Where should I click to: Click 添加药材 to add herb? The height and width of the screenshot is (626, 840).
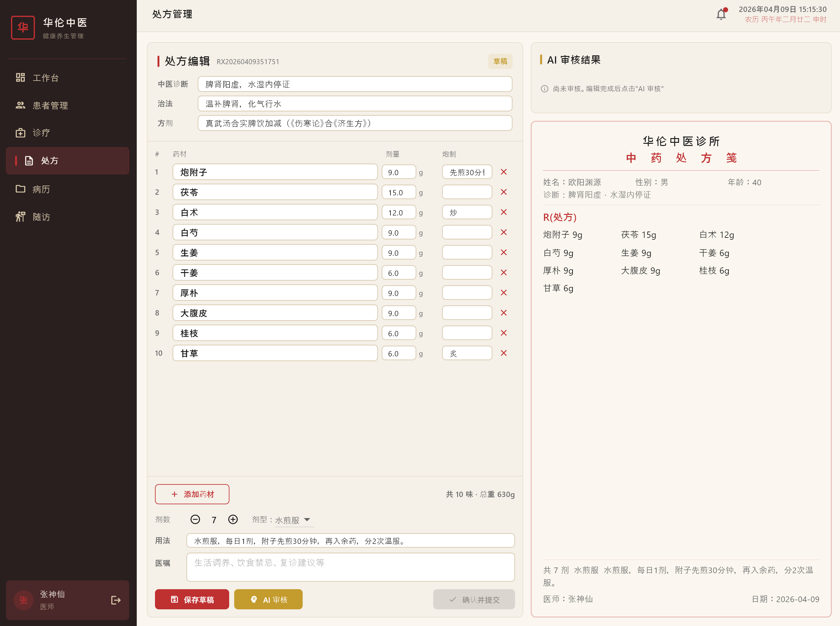click(192, 494)
